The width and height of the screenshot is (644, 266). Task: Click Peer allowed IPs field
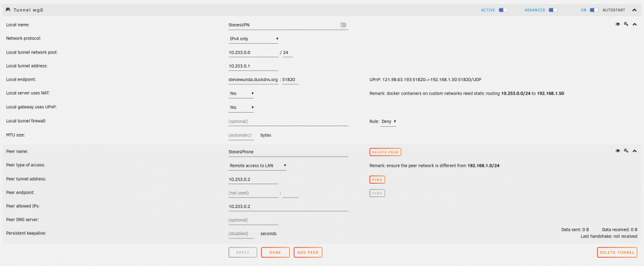point(289,207)
